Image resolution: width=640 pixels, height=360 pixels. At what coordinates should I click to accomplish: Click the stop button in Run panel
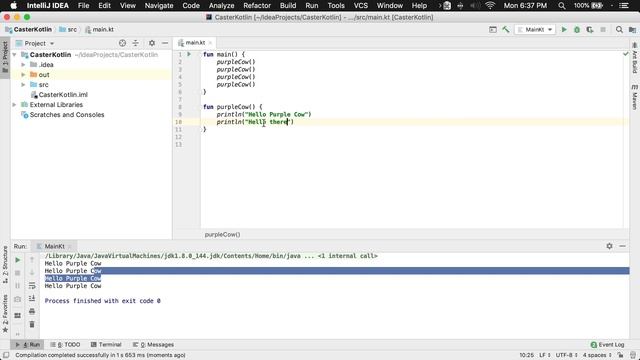[18, 273]
